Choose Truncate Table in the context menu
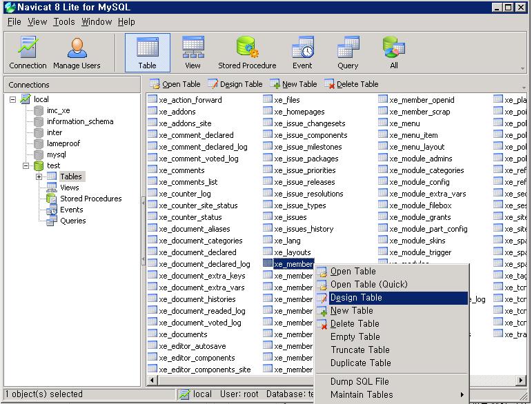532x404 pixels. [x=392, y=350]
